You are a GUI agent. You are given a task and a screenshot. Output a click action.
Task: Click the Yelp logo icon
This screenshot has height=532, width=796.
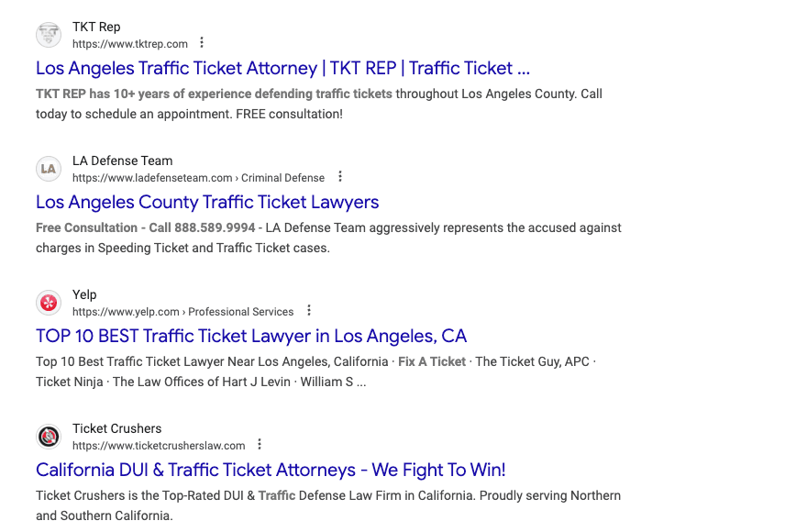point(49,303)
